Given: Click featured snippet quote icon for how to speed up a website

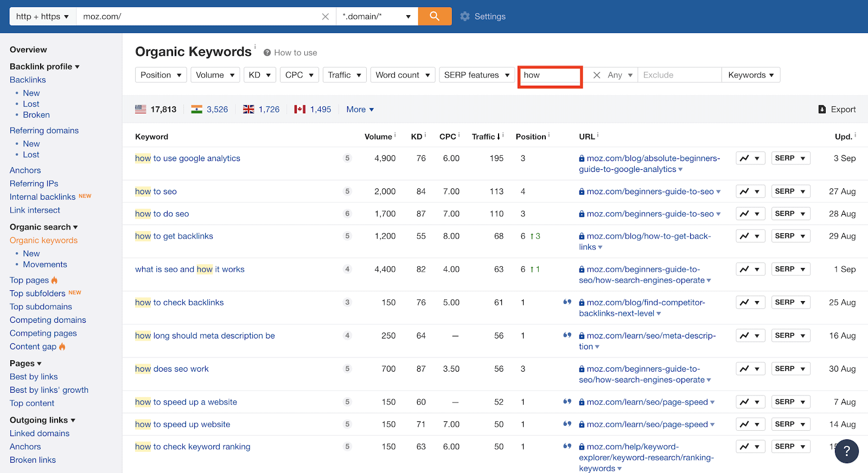Looking at the screenshot, I should tap(567, 402).
